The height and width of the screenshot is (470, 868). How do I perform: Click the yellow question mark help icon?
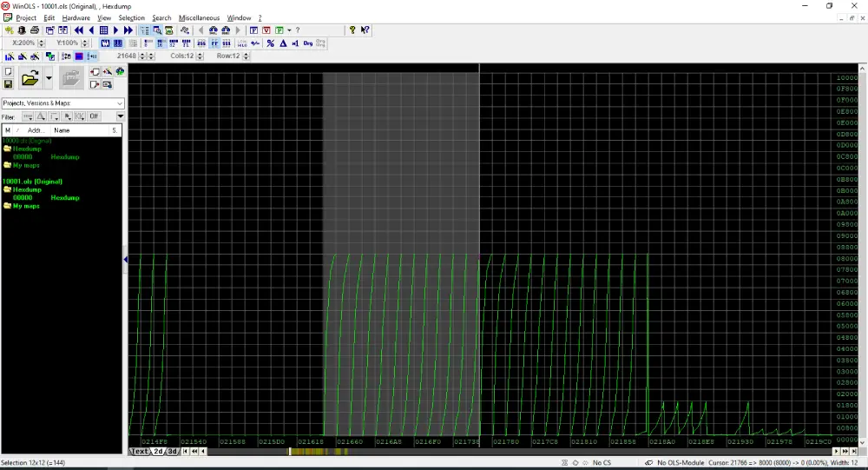tap(352, 30)
